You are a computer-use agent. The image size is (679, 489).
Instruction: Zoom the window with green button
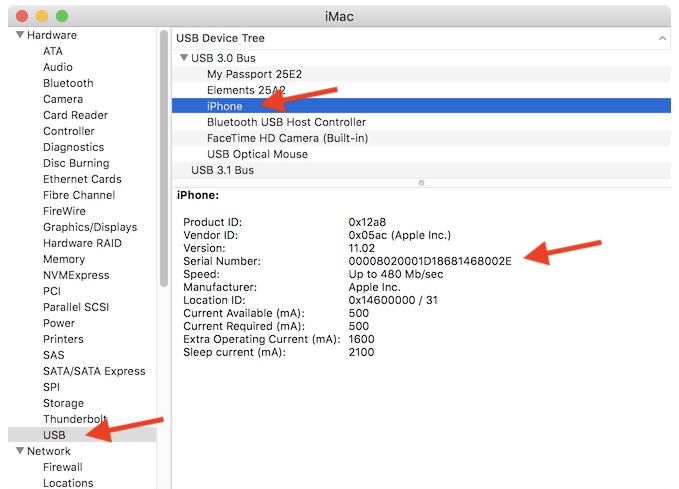62,16
